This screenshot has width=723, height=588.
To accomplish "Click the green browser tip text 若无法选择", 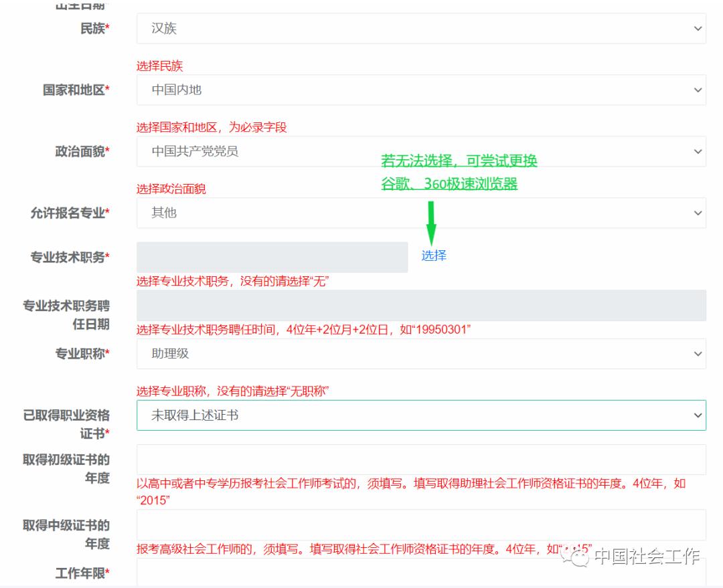I will (x=459, y=161).
